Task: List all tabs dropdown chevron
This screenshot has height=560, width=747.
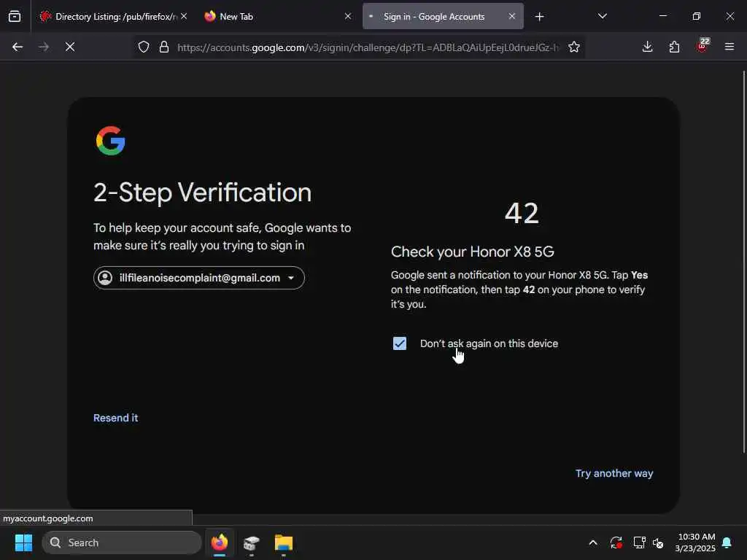Action: coord(602,16)
